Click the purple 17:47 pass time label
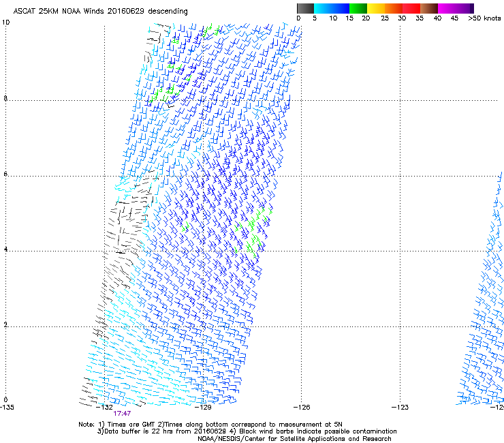 click(x=122, y=414)
